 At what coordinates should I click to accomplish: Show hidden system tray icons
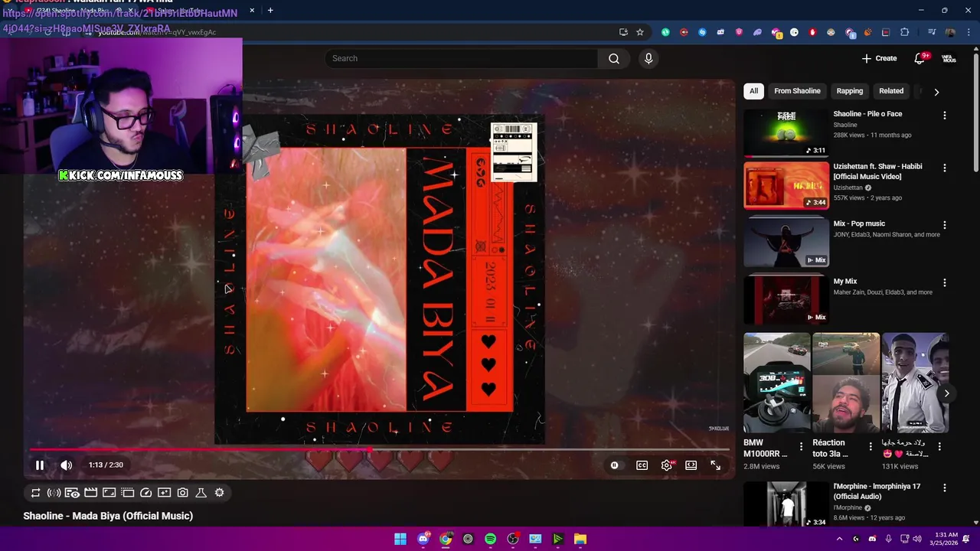tap(839, 539)
